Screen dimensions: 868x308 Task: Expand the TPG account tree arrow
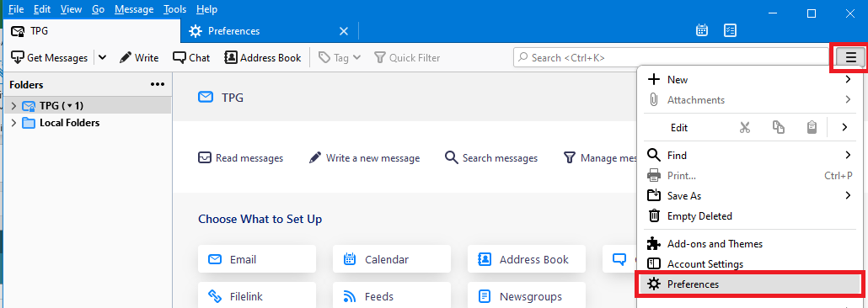pos(13,106)
